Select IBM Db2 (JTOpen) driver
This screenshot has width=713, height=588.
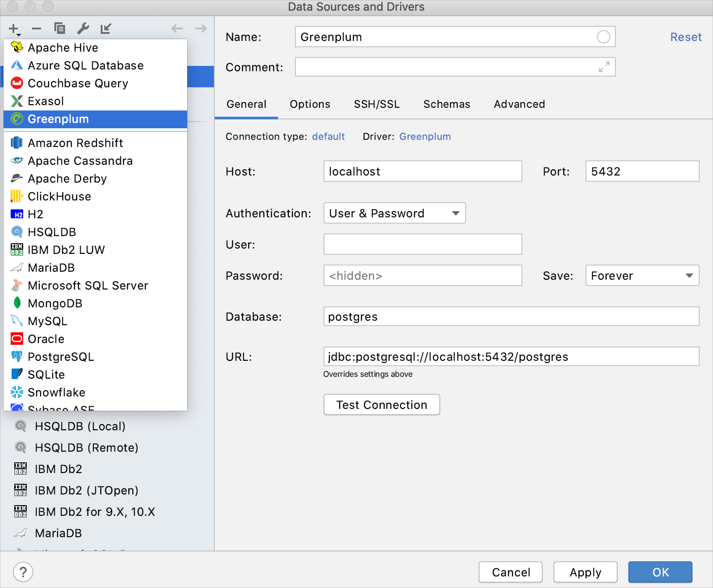click(107, 490)
